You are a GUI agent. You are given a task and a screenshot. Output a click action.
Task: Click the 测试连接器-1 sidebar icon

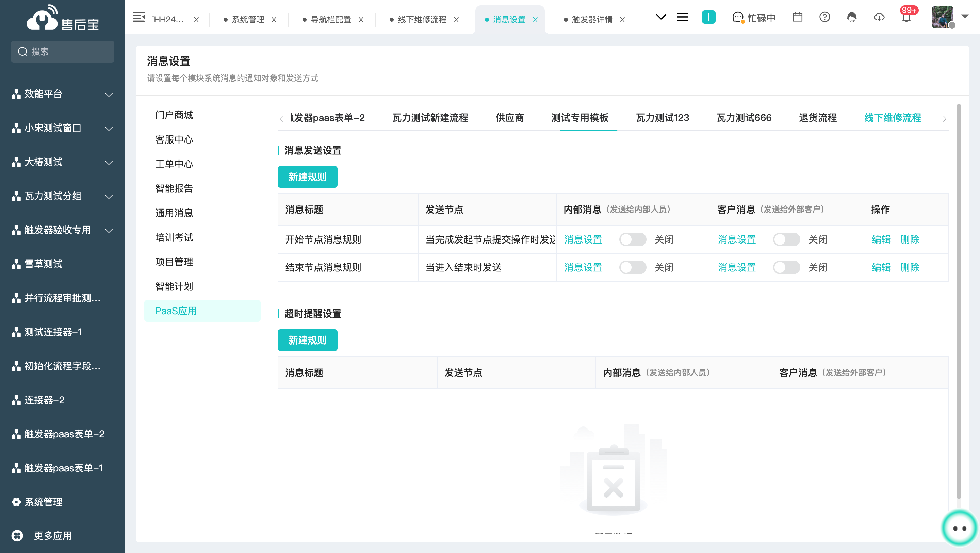click(16, 332)
